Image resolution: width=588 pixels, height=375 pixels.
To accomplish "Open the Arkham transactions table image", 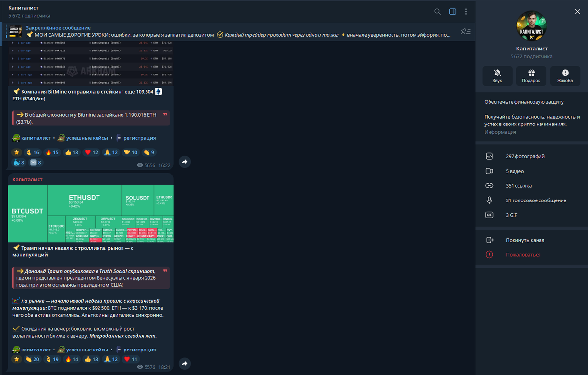I will pyautogui.click(x=91, y=64).
